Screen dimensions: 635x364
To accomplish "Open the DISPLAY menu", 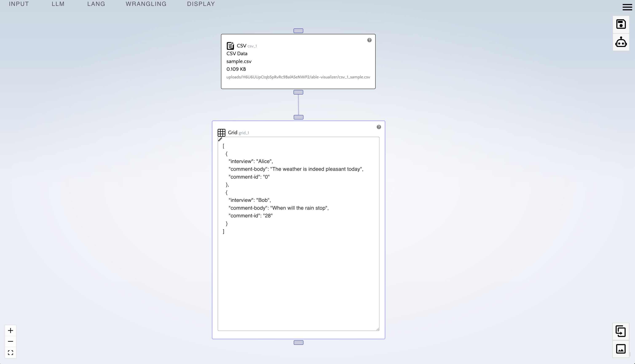I will pos(201,4).
